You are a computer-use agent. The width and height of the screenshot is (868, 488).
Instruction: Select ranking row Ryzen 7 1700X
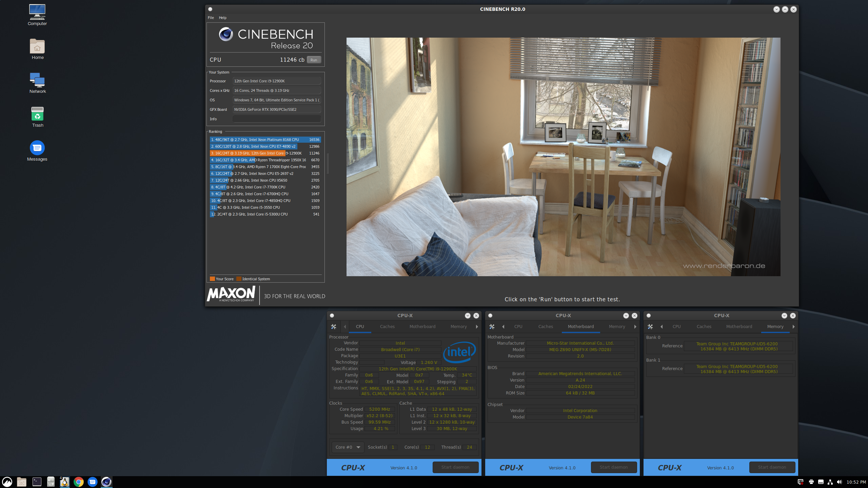coord(265,167)
